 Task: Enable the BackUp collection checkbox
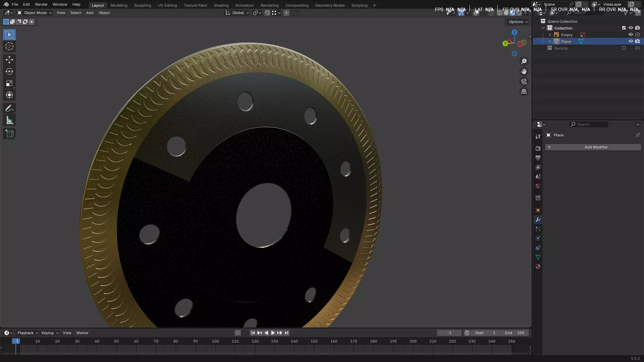pos(624,48)
